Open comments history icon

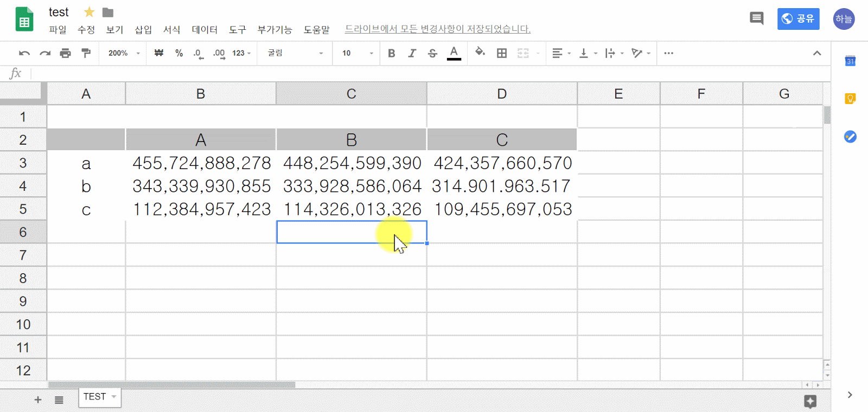(756, 18)
